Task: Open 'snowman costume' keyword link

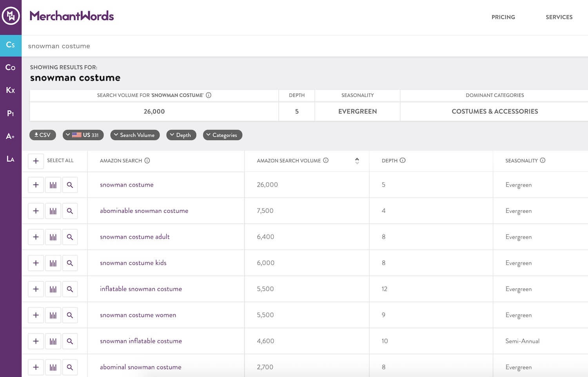Action: 127,185
